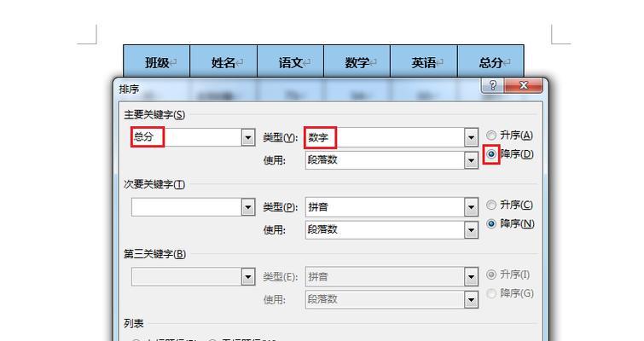Click the 第三关键字(B) label

tap(155, 254)
